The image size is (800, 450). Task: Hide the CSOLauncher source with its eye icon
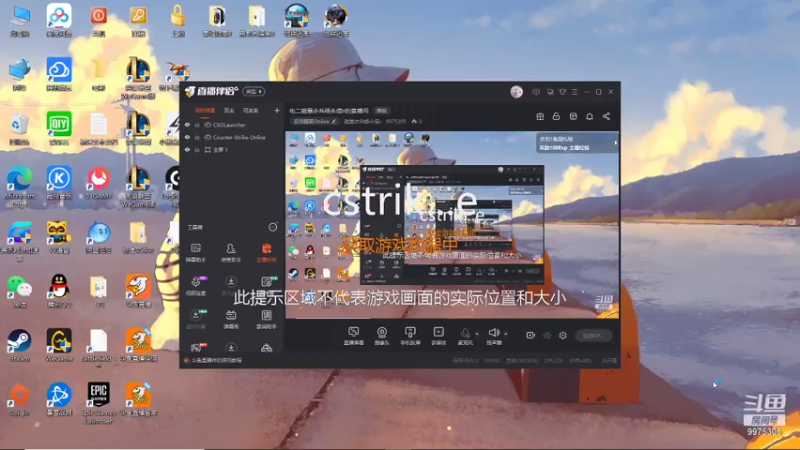pos(187,125)
